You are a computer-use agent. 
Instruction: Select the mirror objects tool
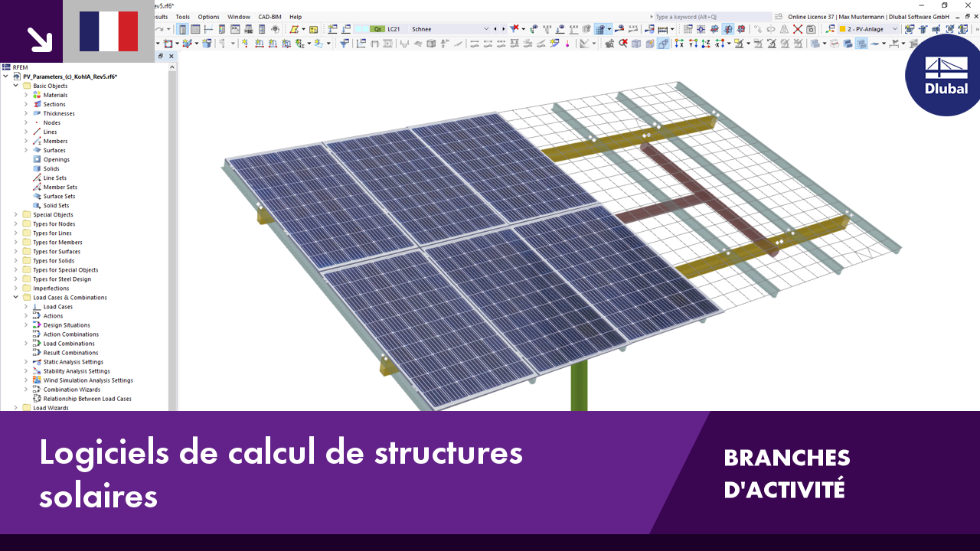[x=785, y=28]
